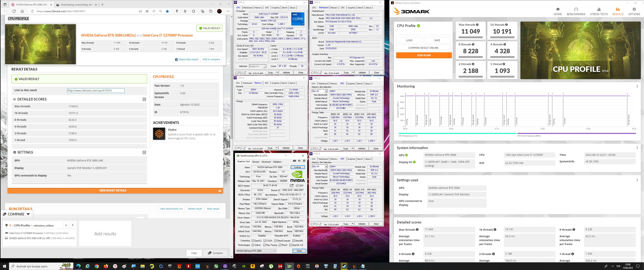
Task: Open 3DMark RESULTS tab
Action: pyautogui.click(x=618, y=11)
